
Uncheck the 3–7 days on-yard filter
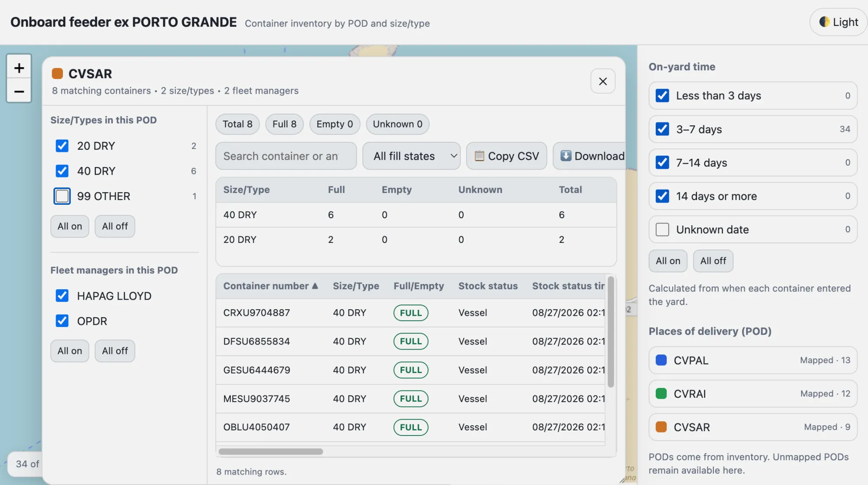pos(662,129)
